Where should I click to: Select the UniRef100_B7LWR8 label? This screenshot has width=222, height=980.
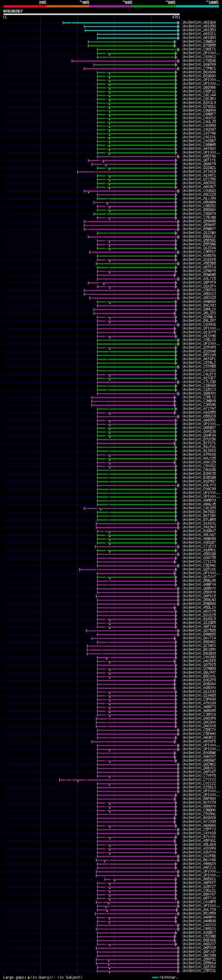tap(199, 519)
